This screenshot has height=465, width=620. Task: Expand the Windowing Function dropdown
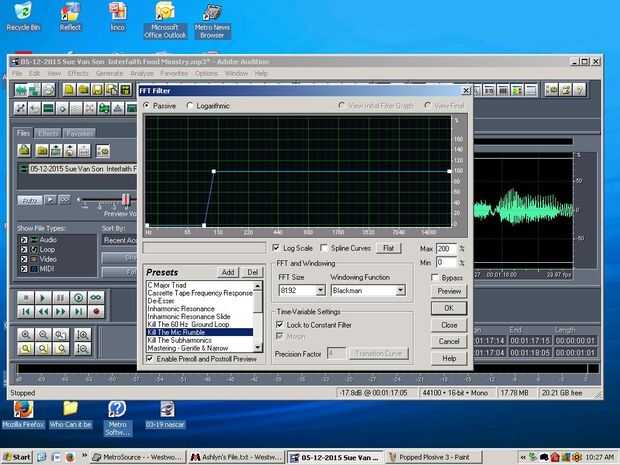click(400, 291)
